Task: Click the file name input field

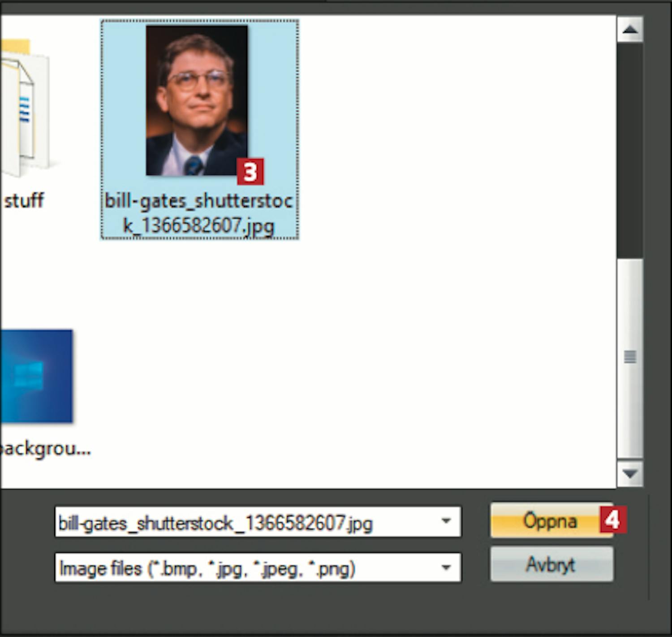Action: [258, 522]
